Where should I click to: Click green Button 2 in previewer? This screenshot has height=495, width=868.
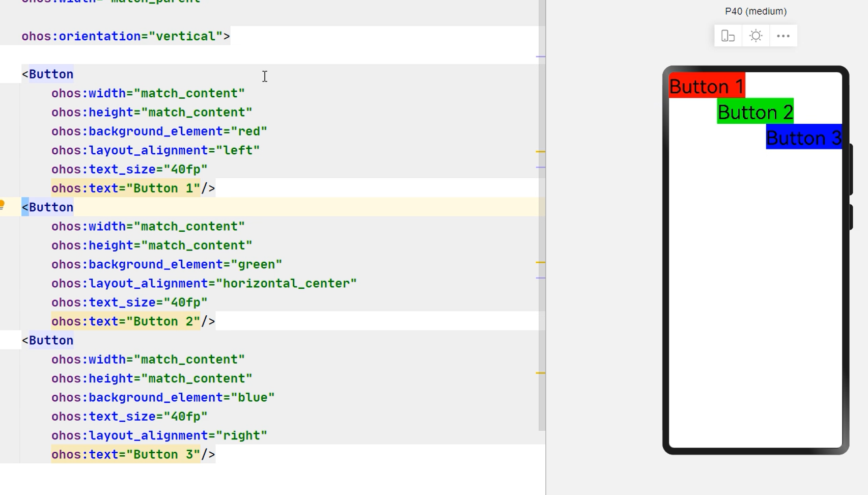[755, 112]
